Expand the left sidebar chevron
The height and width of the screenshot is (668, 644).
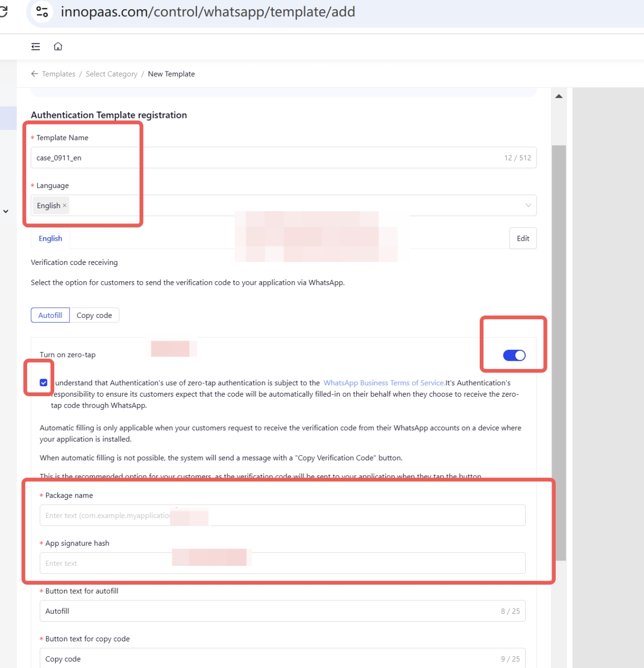point(6,211)
